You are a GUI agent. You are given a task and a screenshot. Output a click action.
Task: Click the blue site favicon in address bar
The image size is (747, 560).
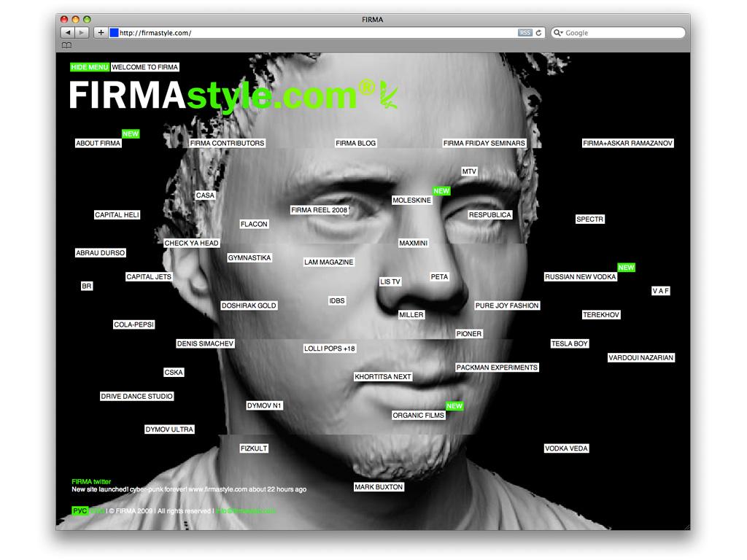click(114, 32)
